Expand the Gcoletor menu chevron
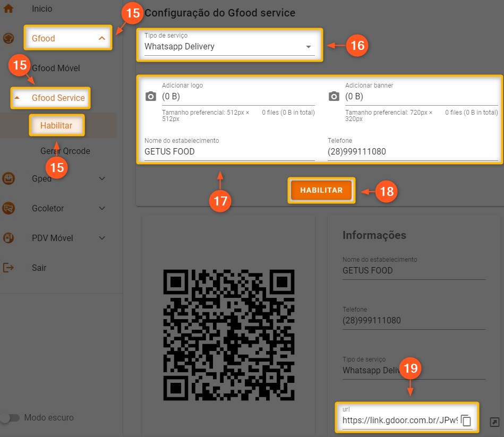The height and width of the screenshot is (437, 504). (102, 208)
